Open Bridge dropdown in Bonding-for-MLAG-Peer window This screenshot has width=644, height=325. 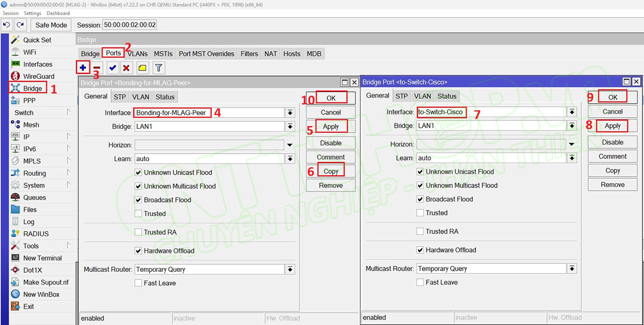(290, 126)
